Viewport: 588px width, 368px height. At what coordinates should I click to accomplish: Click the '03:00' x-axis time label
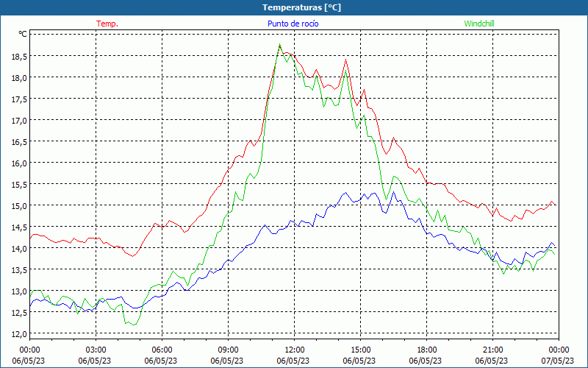(x=96, y=350)
